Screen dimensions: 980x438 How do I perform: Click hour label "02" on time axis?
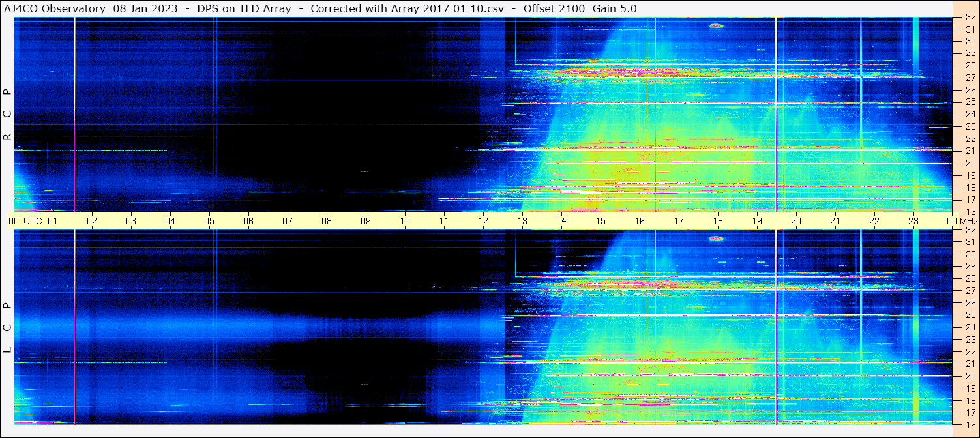pos(92,221)
